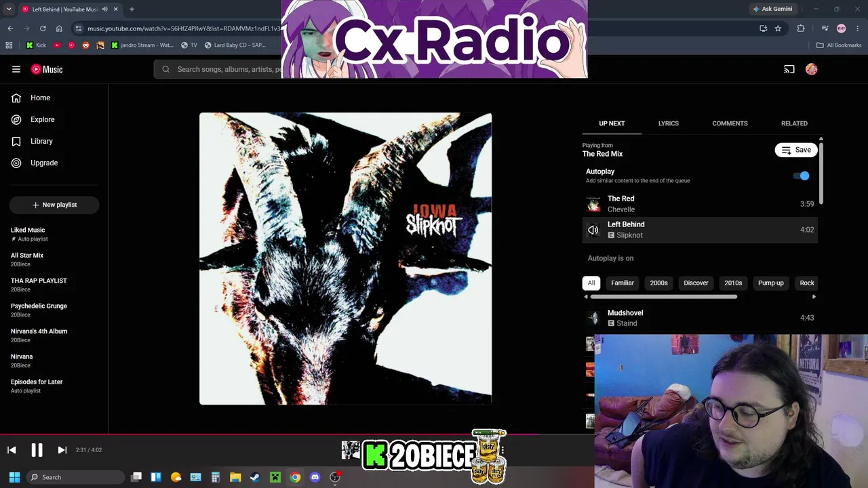Click the Ask Gemini button
This screenshot has height=488, width=868.
[772, 9]
